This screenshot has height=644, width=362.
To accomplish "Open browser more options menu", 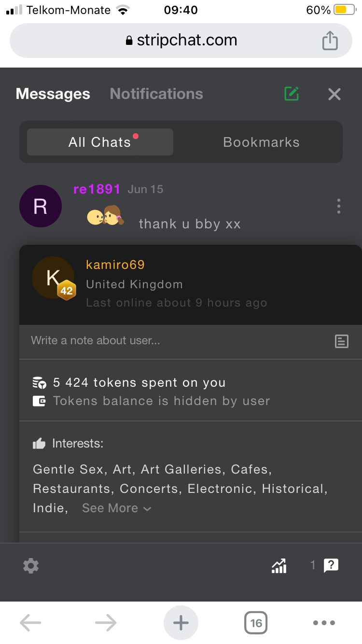I will (x=323, y=623).
